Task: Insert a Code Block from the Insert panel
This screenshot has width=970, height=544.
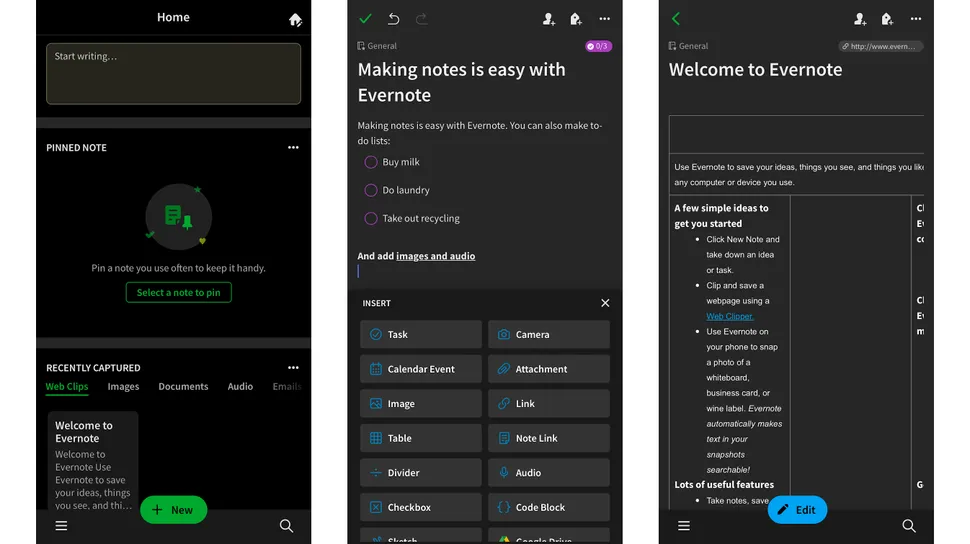Action: (x=549, y=507)
